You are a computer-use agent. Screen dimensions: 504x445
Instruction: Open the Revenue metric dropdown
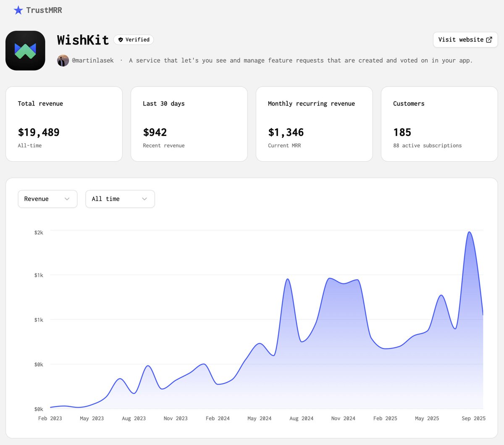point(47,199)
